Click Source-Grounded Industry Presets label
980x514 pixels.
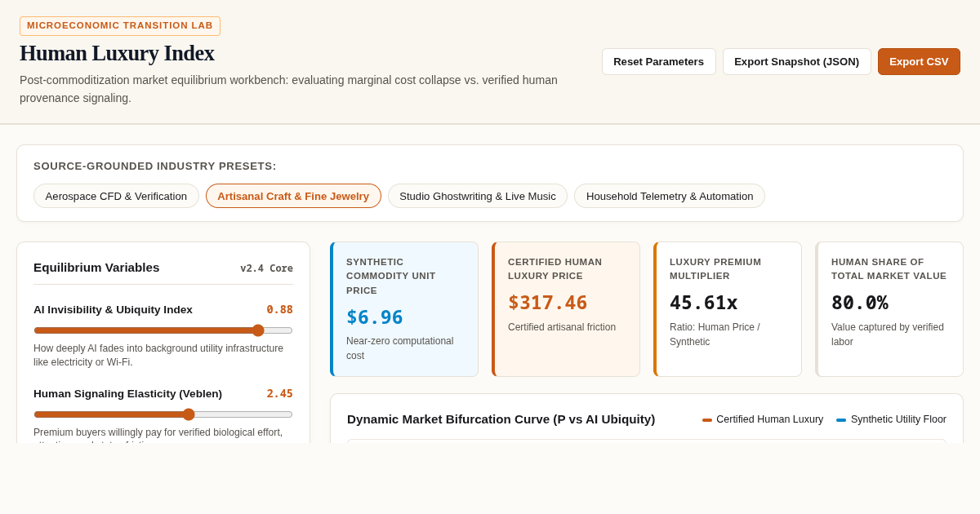click(x=155, y=166)
